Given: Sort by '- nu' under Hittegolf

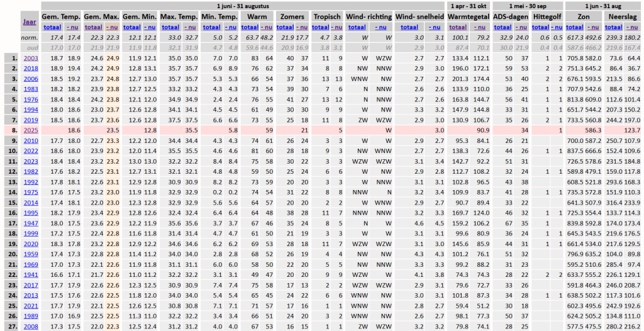Looking at the screenshot, I should (557, 27).
